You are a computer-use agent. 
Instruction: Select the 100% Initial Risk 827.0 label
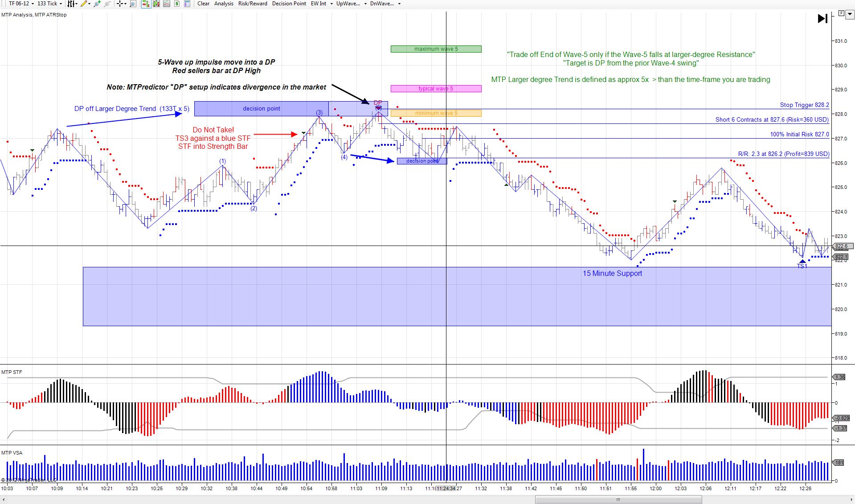tap(799, 134)
